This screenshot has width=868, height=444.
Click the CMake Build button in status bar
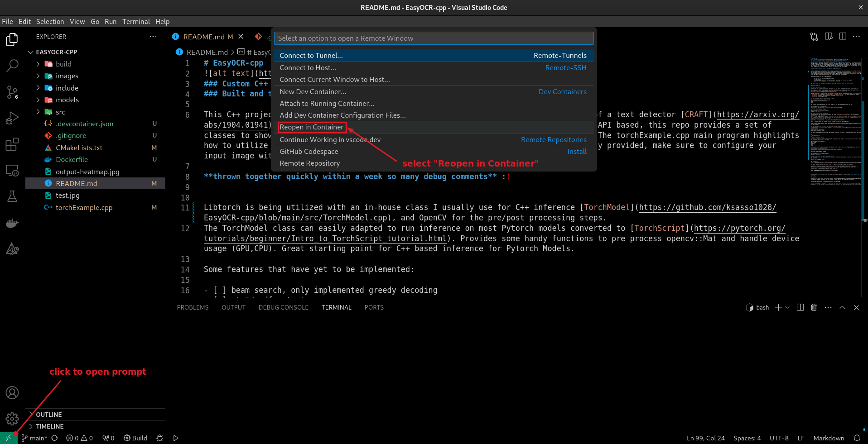point(135,438)
